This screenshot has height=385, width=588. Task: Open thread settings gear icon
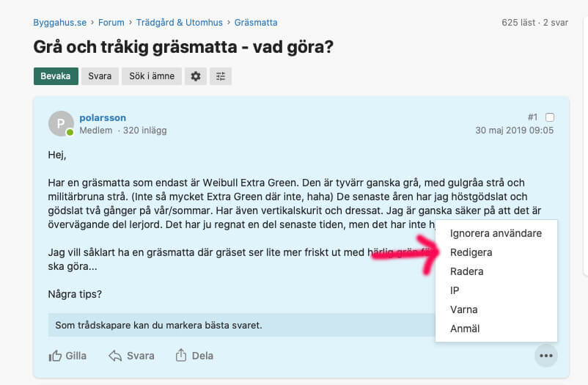[x=195, y=76]
